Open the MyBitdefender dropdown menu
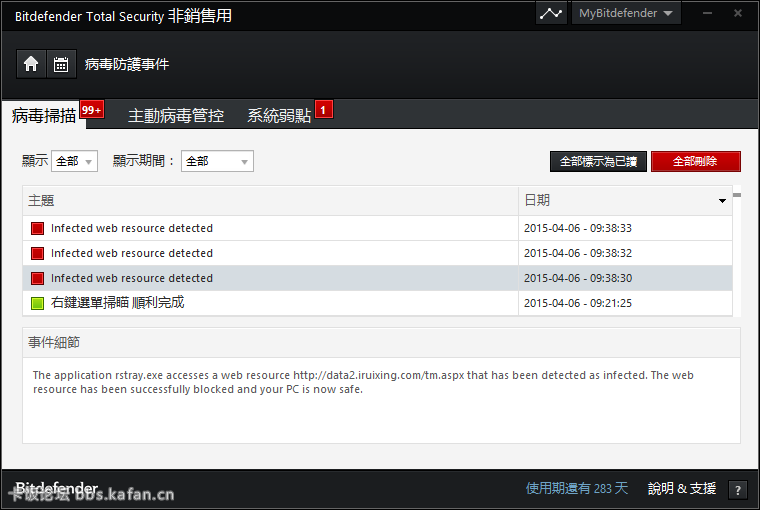This screenshot has width=760, height=510. tap(626, 14)
